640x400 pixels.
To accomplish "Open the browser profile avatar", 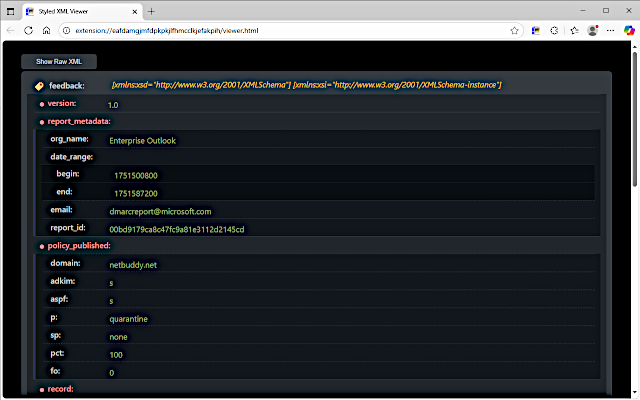I will pyautogui.click(x=593, y=31).
